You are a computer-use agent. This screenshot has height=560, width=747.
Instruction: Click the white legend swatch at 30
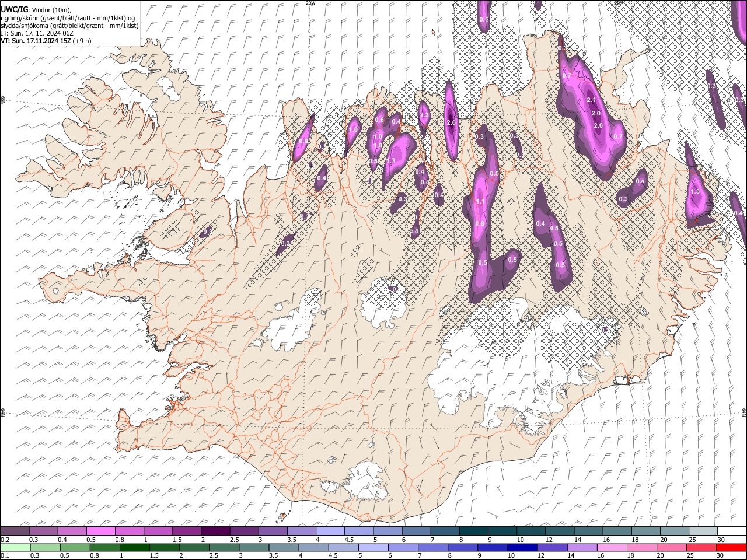[731, 531]
